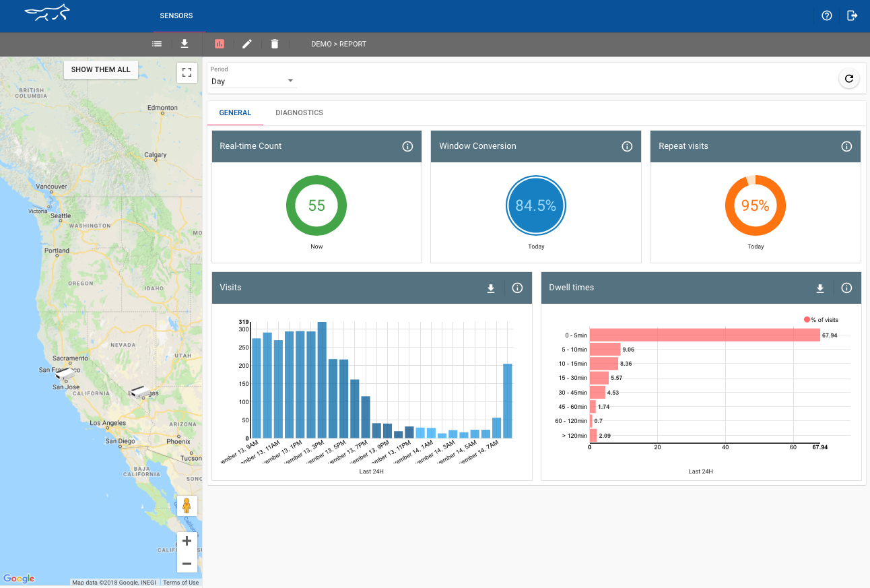Toggle fullscreen map view
The width and height of the screenshot is (870, 588).
click(x=187, y=73)
